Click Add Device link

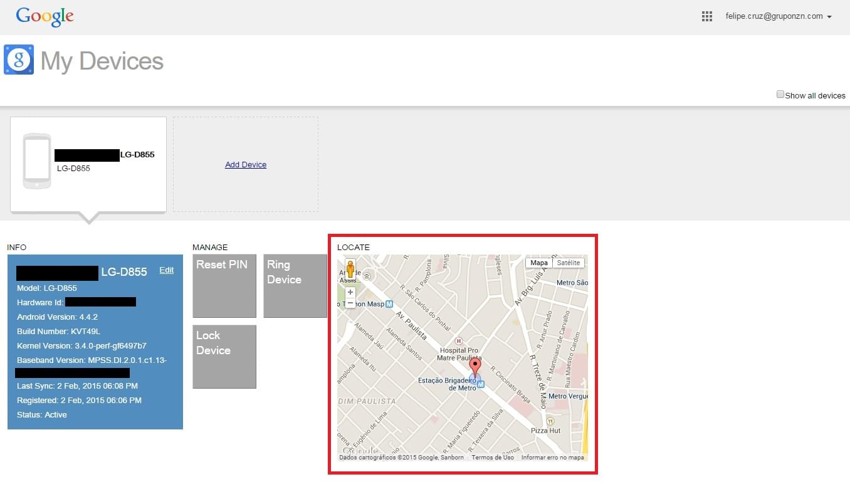[246, 164]
